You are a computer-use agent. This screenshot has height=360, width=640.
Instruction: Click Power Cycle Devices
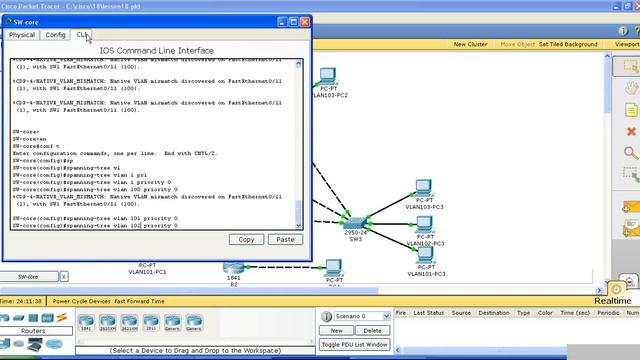[81, 301]
